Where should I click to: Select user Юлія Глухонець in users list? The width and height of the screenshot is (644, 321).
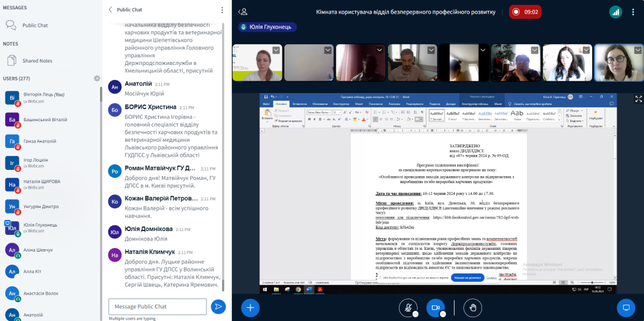click(x=40, y=225)
